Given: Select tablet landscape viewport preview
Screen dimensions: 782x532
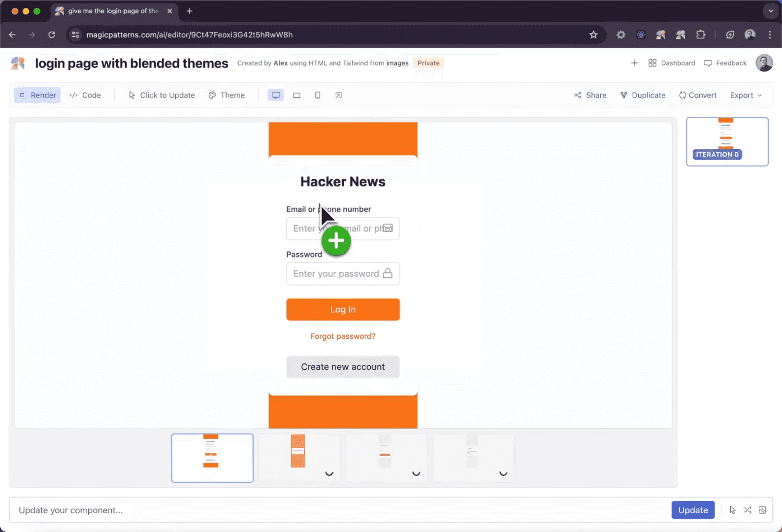Looking at the screenshot, I should tap(296, 95).
